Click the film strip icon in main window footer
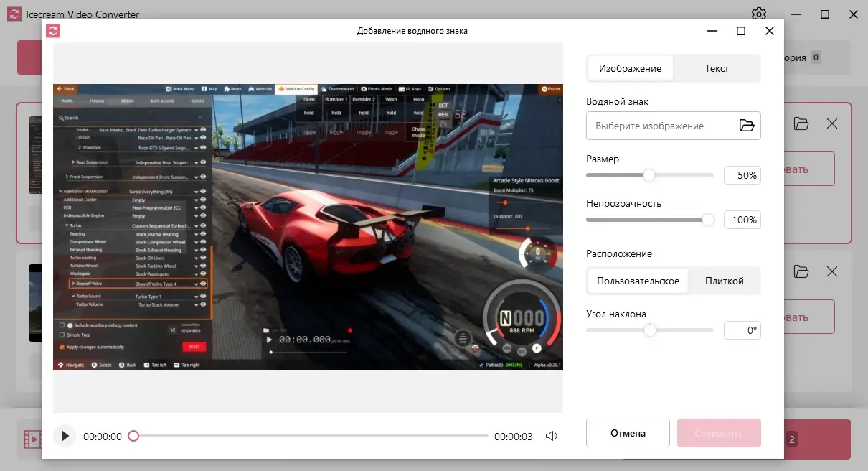 [32, 439]
